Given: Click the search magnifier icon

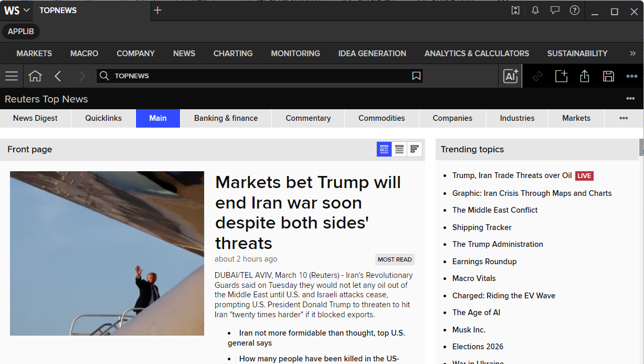Looking at the screenshot, I should coord(104,76).
